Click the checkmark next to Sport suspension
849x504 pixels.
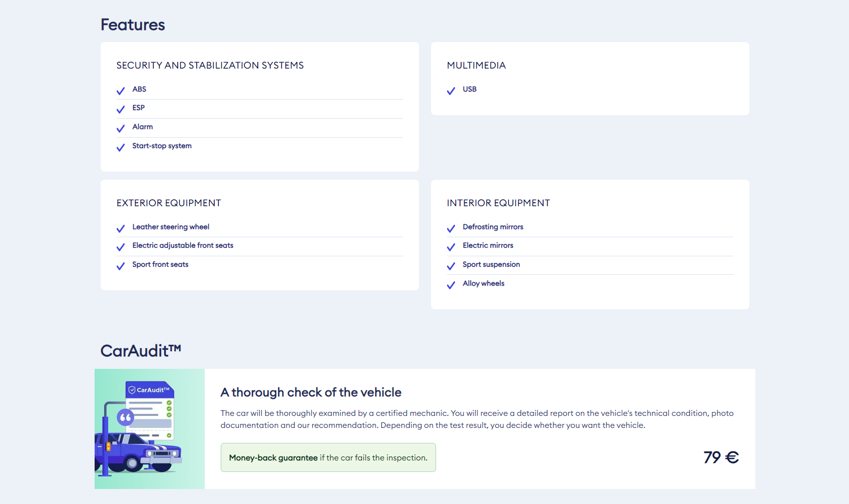click(x=451, y=266)
